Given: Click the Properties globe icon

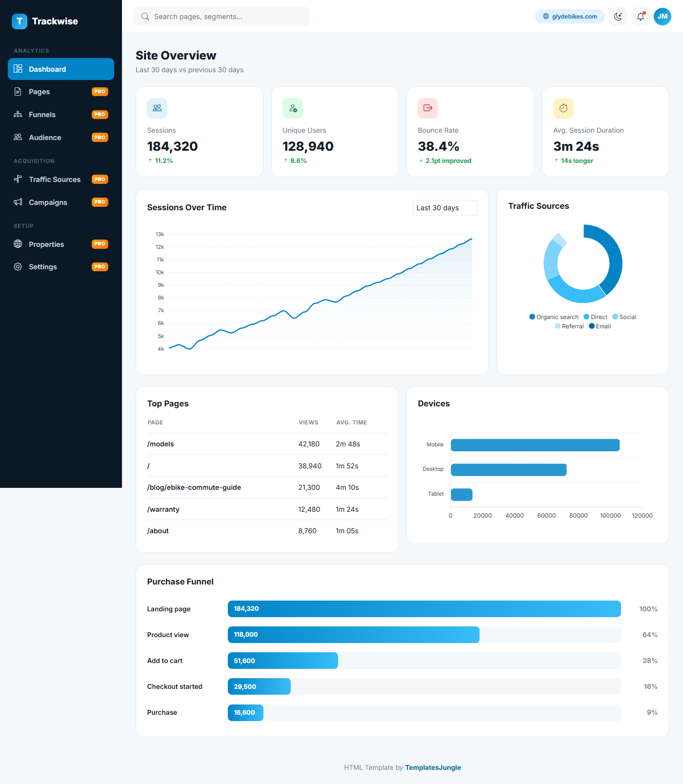Looking at the screenshot, I should click(18, 244).
